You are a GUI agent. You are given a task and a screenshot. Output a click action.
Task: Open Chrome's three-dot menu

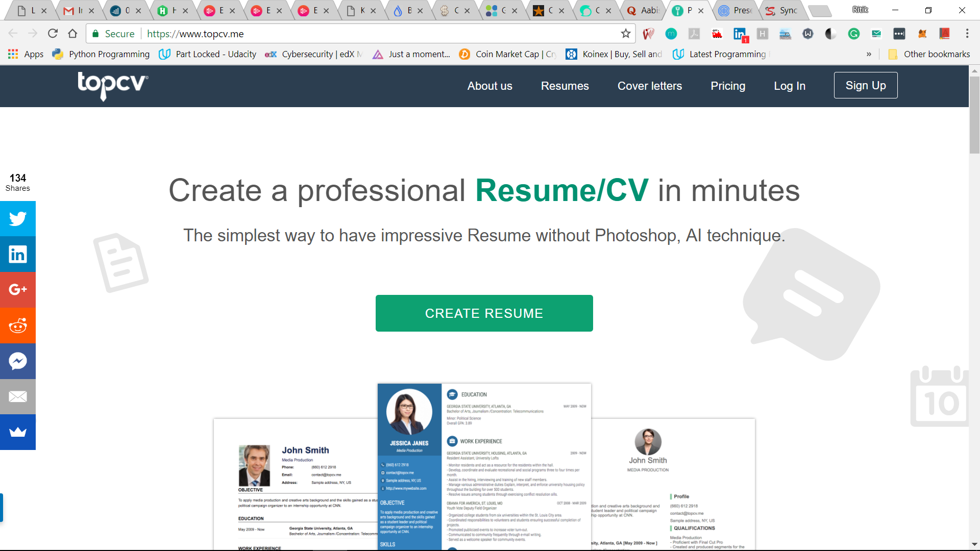coord(967,34)
